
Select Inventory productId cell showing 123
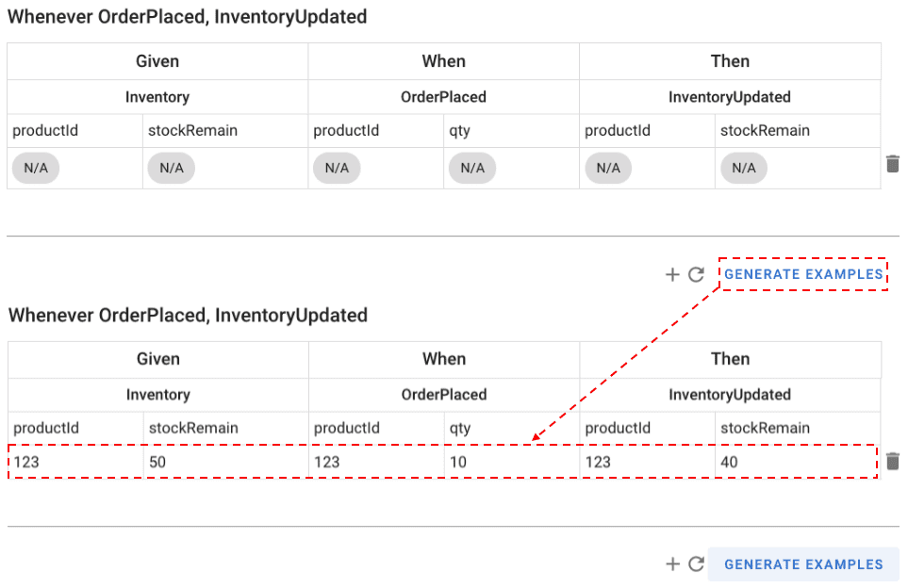point(75,462)
